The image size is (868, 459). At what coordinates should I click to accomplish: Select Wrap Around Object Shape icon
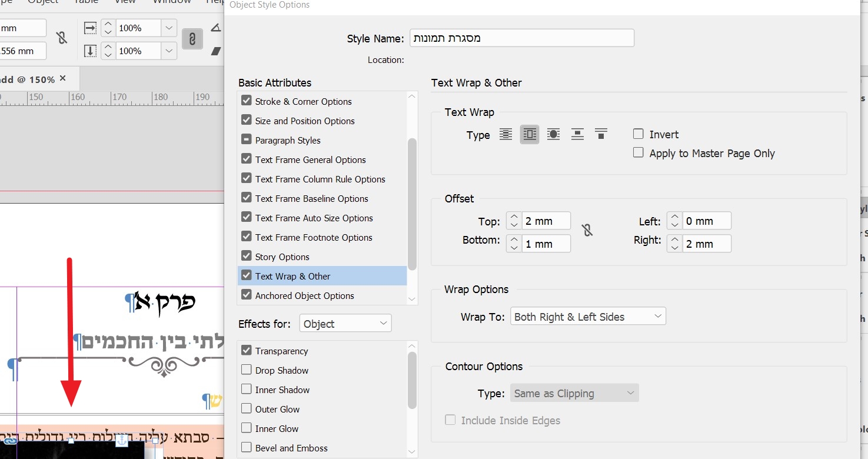click(x=553, y=134)
